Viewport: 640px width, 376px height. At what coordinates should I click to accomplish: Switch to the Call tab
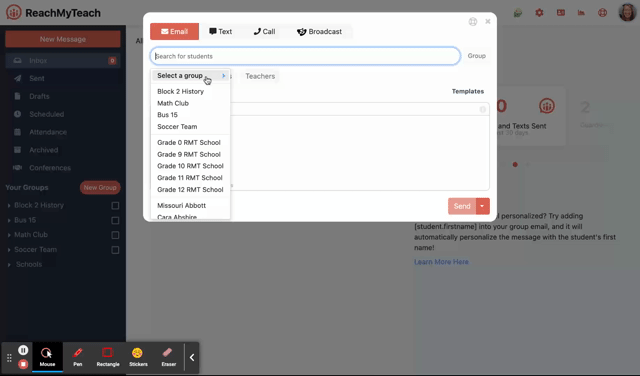264,31
